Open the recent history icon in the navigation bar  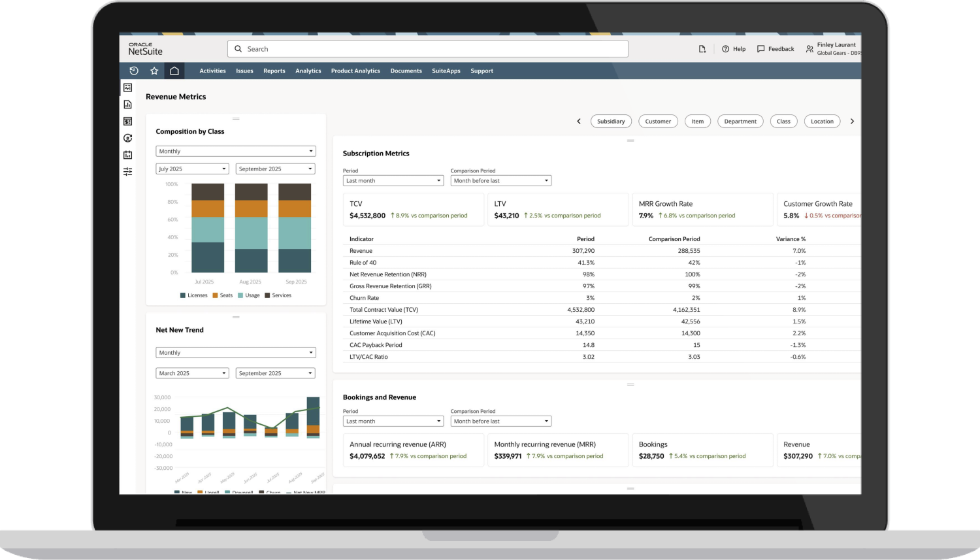click(x=134, y=71)
